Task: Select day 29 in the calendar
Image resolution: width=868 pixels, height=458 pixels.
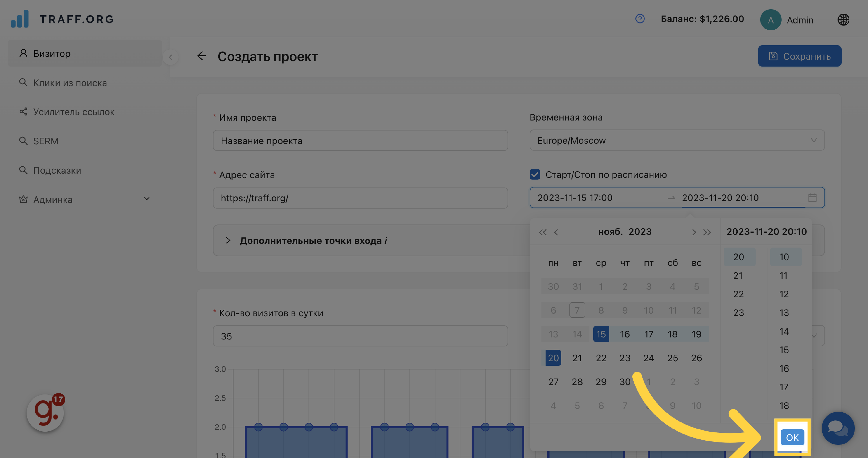Action: point(601,382)
